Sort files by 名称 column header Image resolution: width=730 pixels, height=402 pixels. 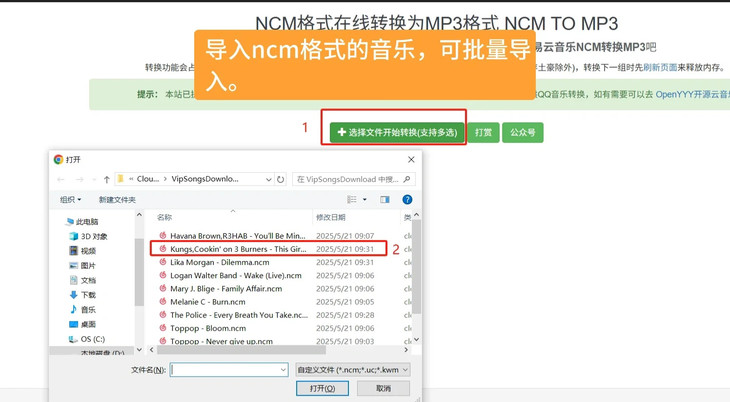tap(164, 217)
